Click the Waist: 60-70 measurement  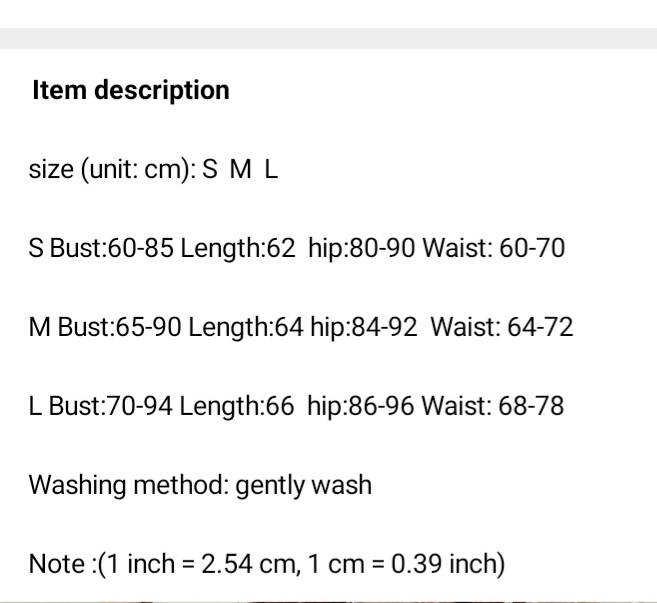click(x=494, y=248)
